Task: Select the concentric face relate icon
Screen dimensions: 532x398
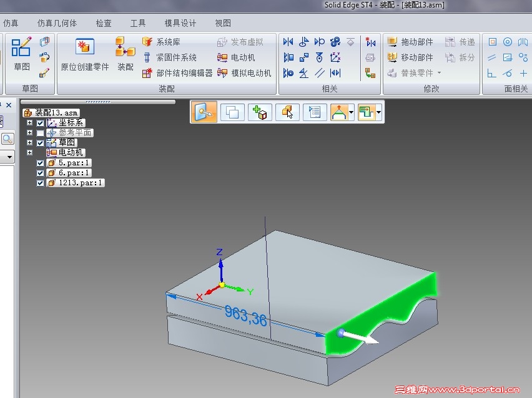Action: [507, 42]
